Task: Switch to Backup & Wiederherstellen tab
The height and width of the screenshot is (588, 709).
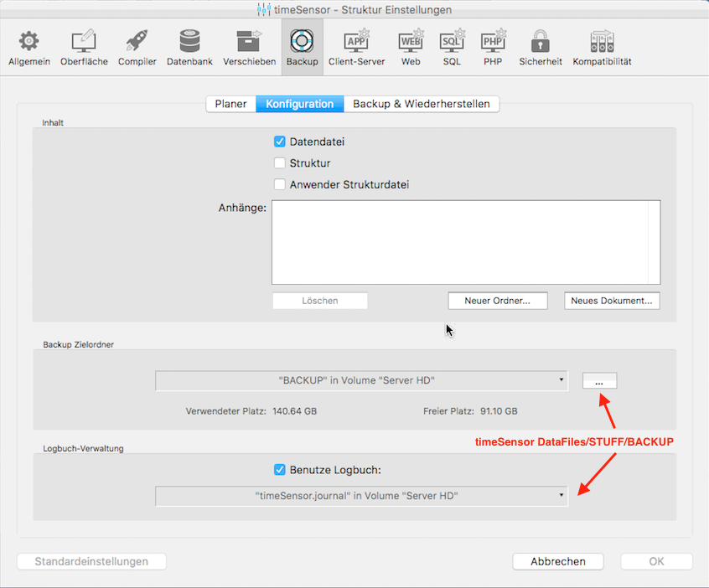Action: click(422, 104)
